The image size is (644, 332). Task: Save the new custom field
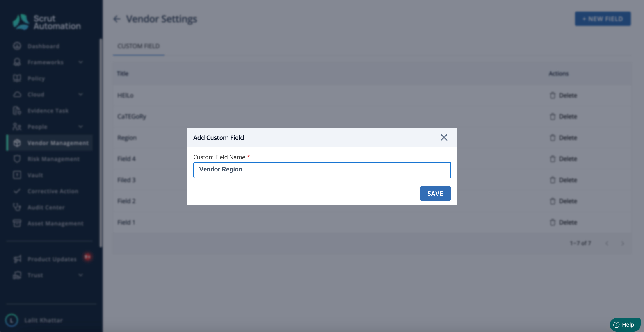point(435,193)
